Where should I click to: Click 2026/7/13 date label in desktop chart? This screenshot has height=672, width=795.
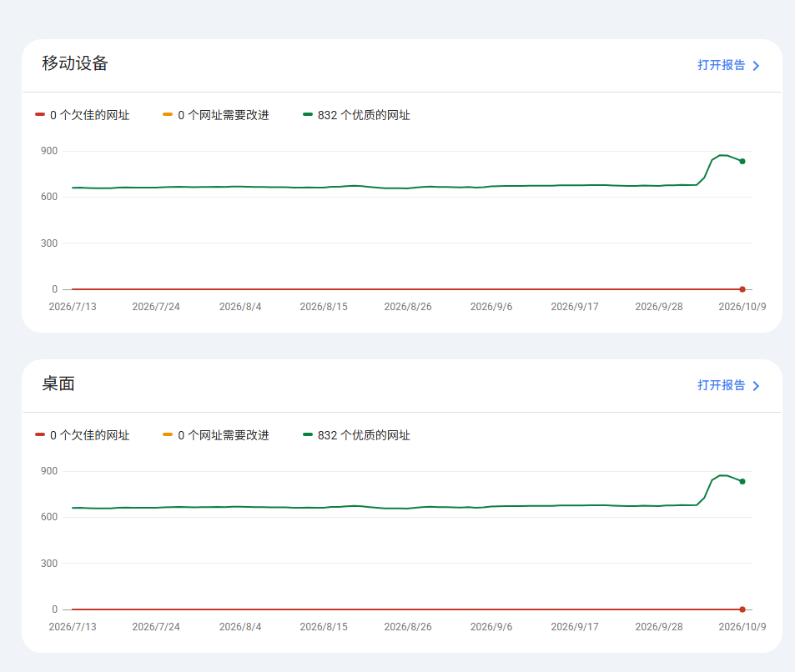click(x=73, y=627)
